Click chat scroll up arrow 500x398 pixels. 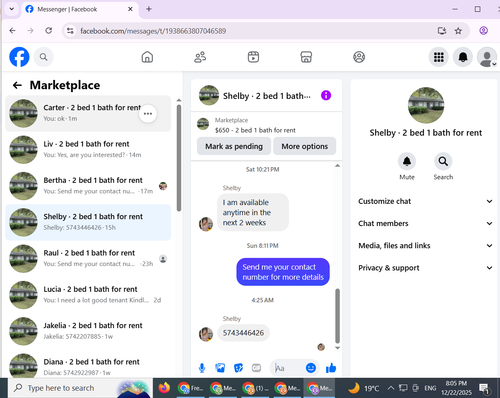[337, 166]
